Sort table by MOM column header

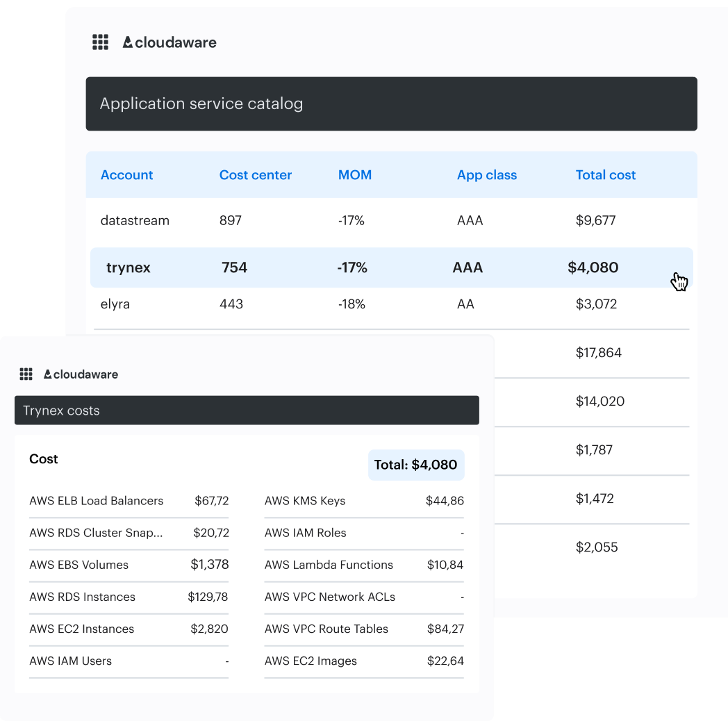354,175
